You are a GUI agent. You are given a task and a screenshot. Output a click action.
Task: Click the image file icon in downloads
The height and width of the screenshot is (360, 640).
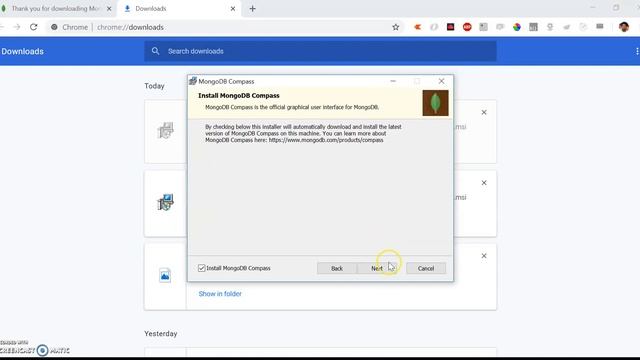point(165,276)
